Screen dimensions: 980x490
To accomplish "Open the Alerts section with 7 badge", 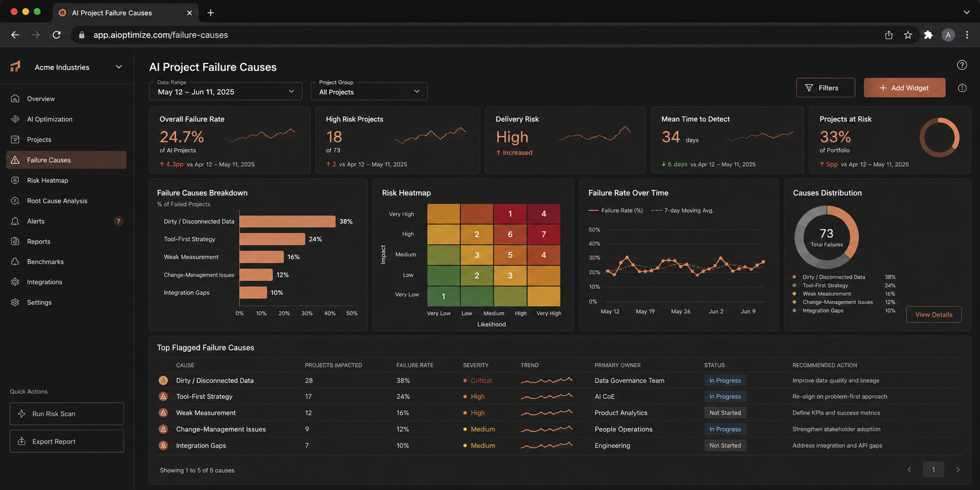I will (66, 221).
